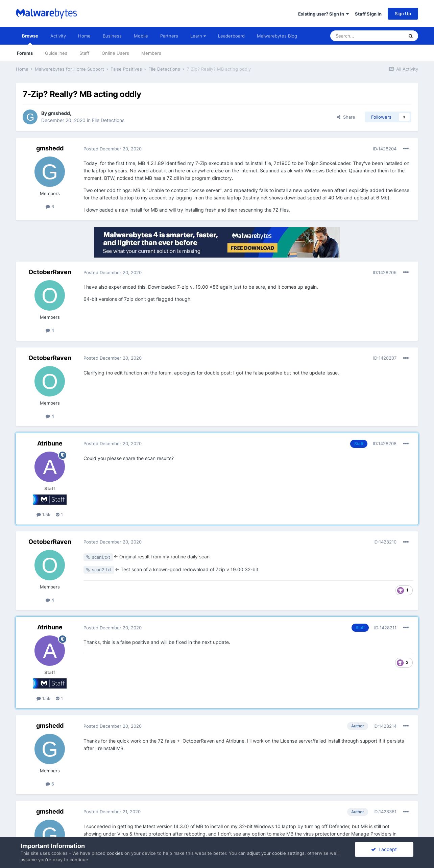Open the Partners menu item
This screenshot has height=868, width=434.
point(169,36)
